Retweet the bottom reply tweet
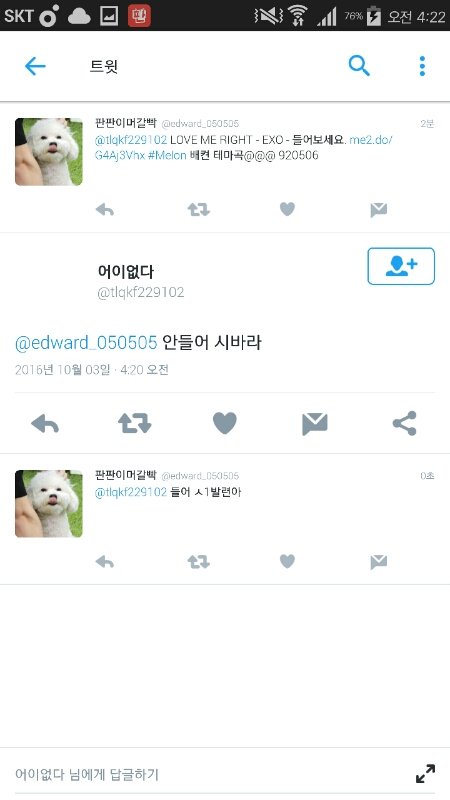 tap(198, 562)
